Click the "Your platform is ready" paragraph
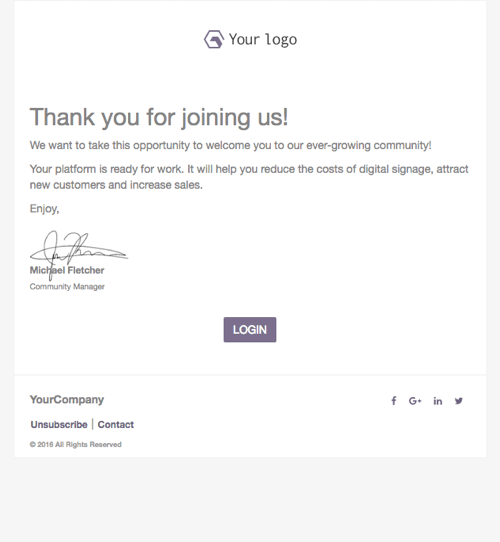500x542 pixels. click(249, 177)
